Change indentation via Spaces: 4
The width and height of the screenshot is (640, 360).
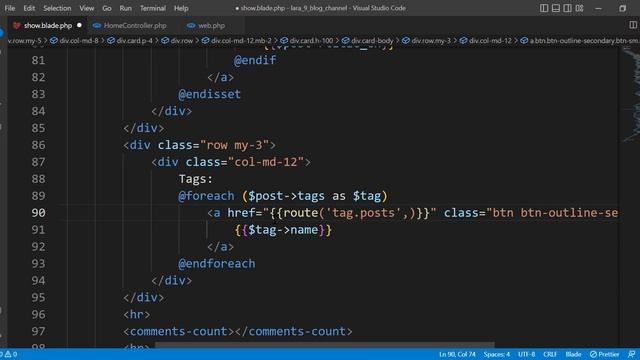tap(497, 354)
